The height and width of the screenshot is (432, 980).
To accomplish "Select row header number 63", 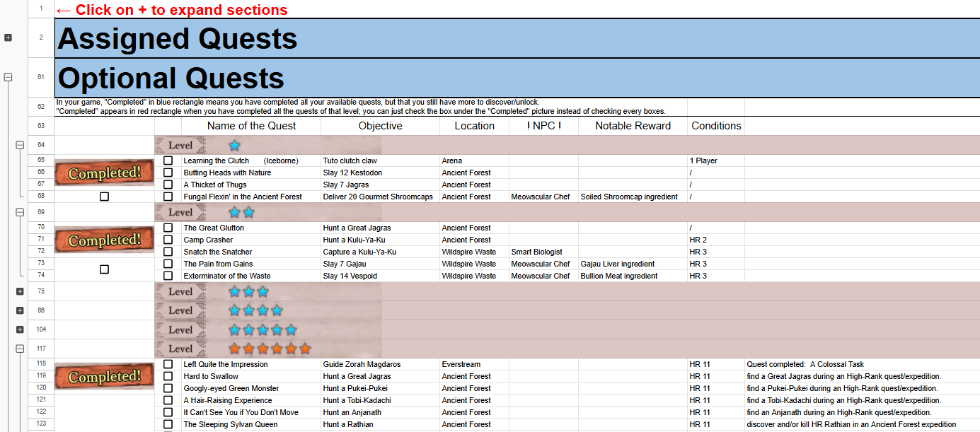I will click(41, 126).
